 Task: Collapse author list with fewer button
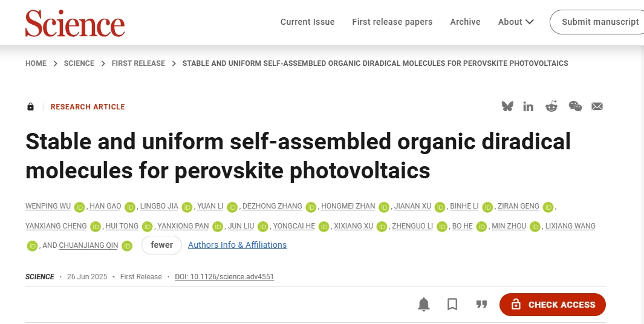(x=162, y=245)
